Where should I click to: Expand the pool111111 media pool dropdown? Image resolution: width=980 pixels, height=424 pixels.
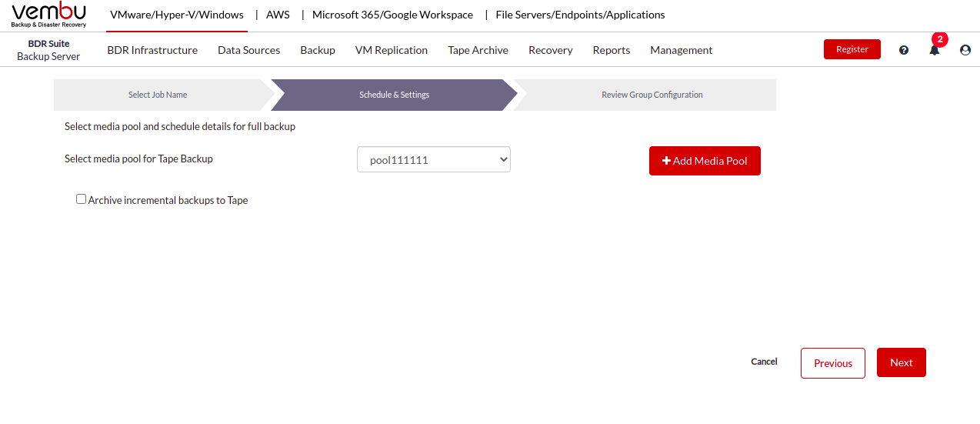(434, 159)
